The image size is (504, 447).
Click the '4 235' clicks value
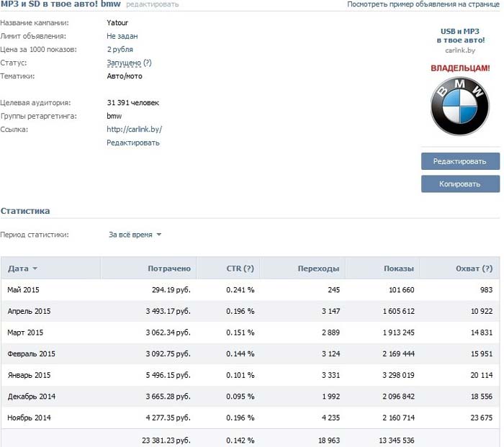330,417
